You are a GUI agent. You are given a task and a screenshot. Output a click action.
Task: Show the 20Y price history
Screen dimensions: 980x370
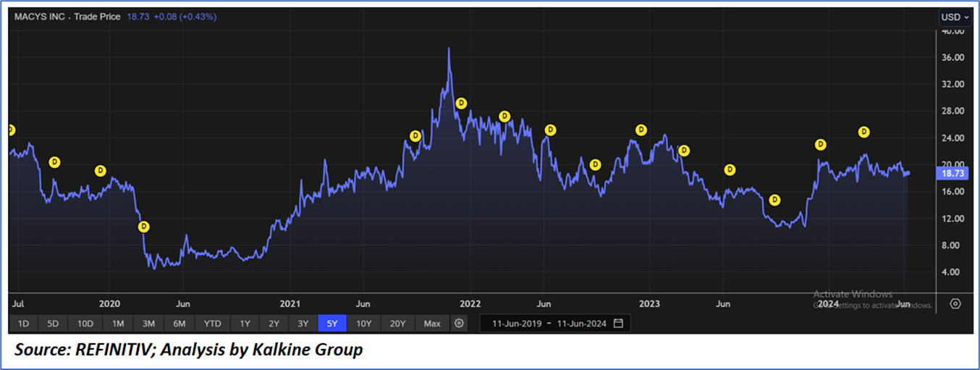[x=398, y=323]
